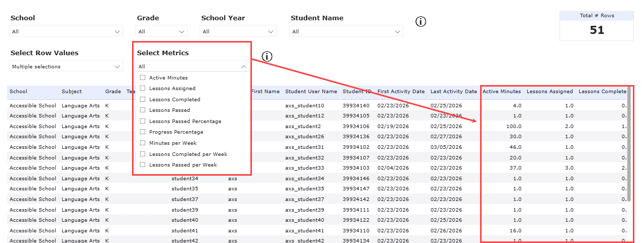Check the Minutes per Week option
This screenshot has width=644, height=243.
pos(143,143)
